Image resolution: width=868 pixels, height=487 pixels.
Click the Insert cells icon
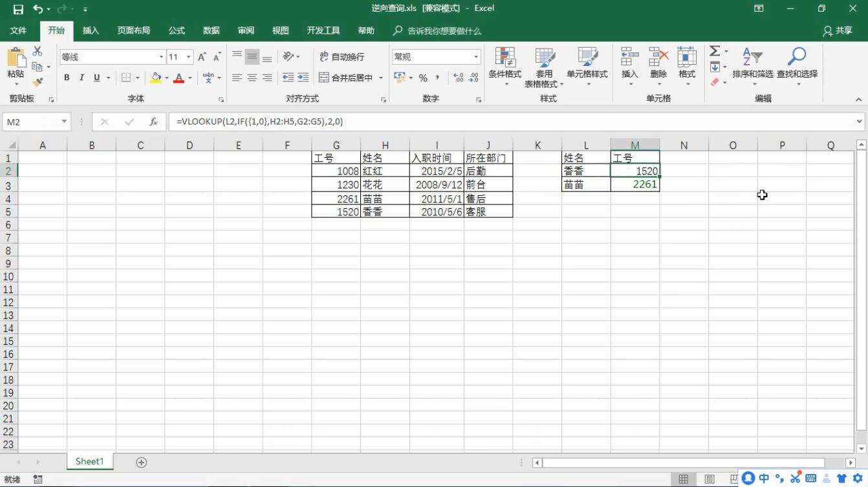click(x=629, y=57)
